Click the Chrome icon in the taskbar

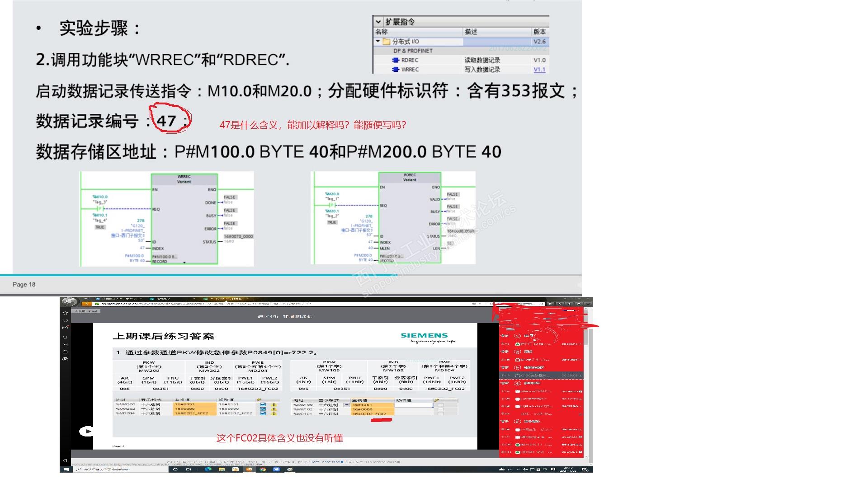[263, 469]
